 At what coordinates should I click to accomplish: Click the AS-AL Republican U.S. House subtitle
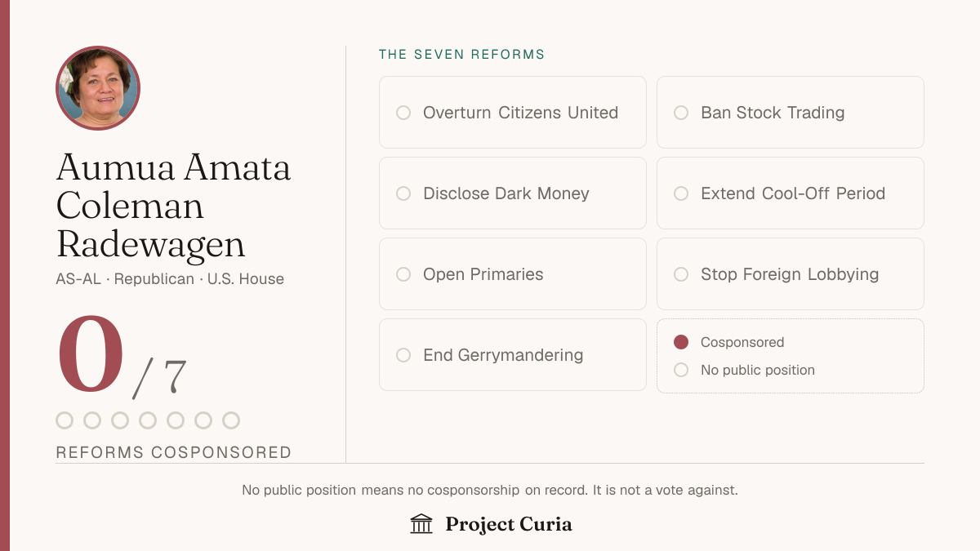[x=170, y=279]
